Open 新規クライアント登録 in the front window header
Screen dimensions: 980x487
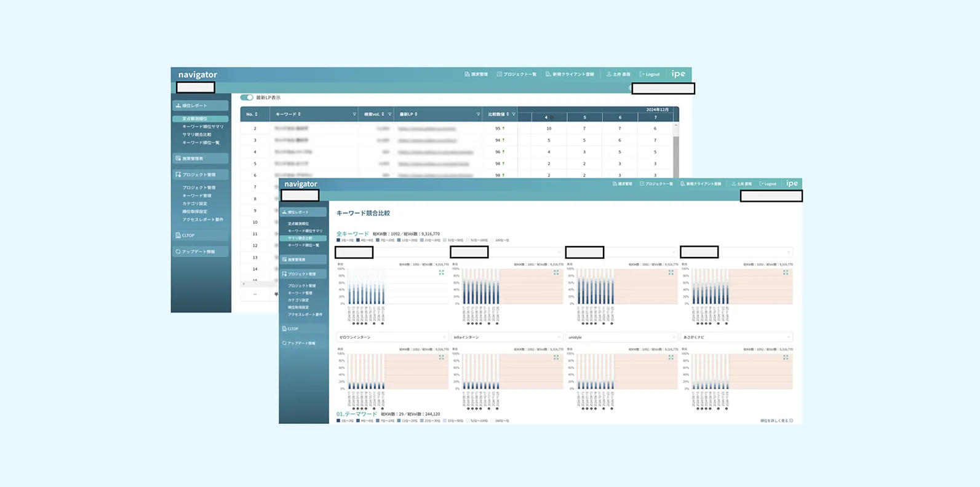tap(701, 184)
